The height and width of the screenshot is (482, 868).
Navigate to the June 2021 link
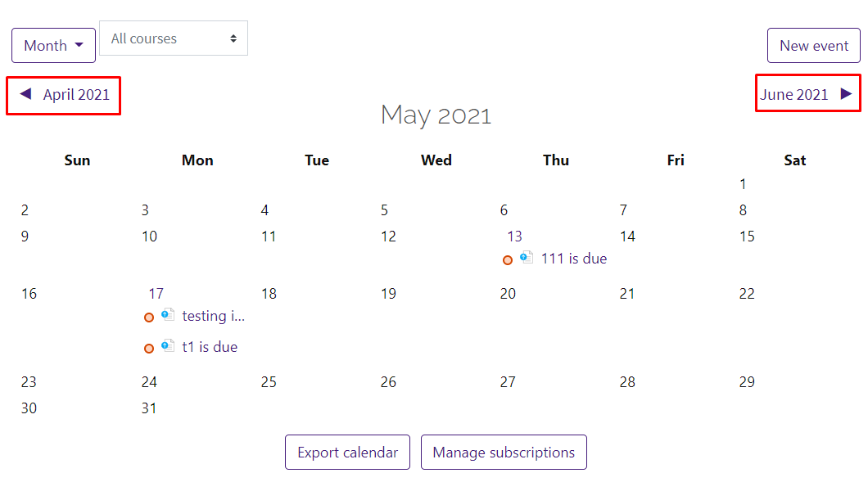(794, 94)
